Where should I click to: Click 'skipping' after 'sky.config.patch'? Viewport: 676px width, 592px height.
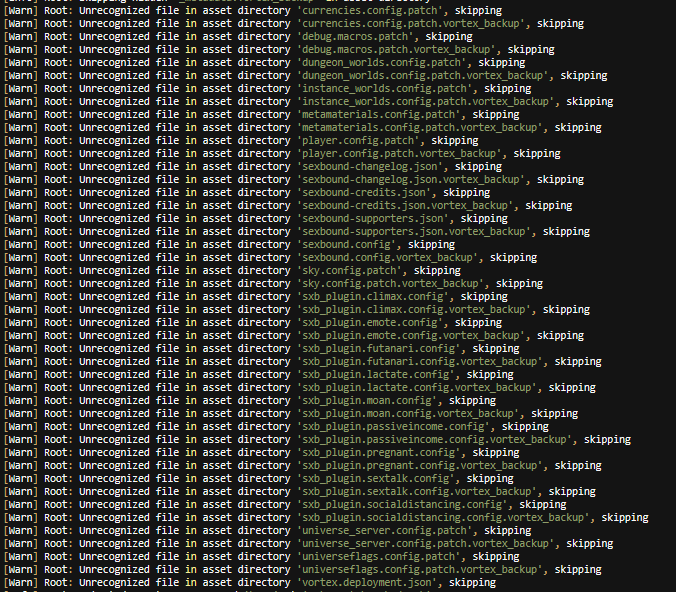(437, 271)
